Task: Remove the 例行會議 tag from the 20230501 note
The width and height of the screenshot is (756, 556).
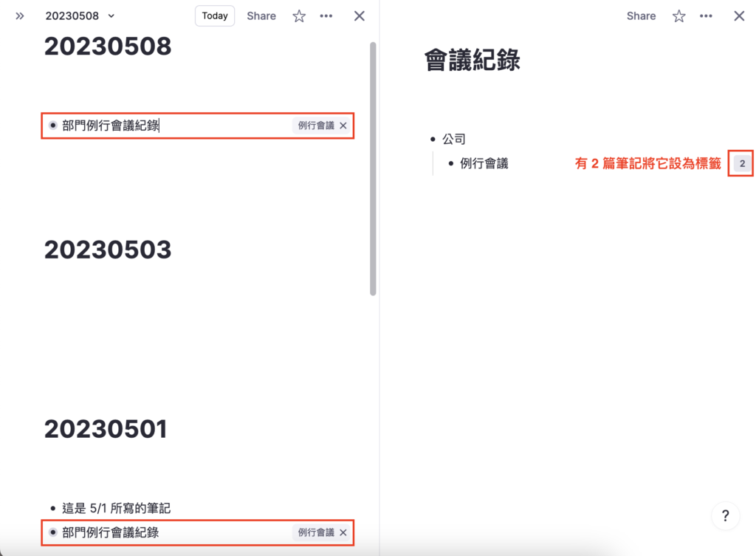Action: coord(343,532)
